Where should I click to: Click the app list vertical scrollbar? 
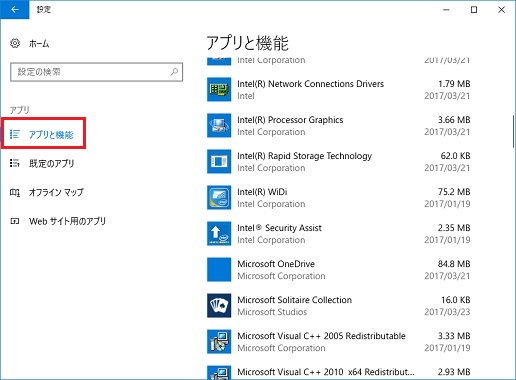(x=513, y=131)
